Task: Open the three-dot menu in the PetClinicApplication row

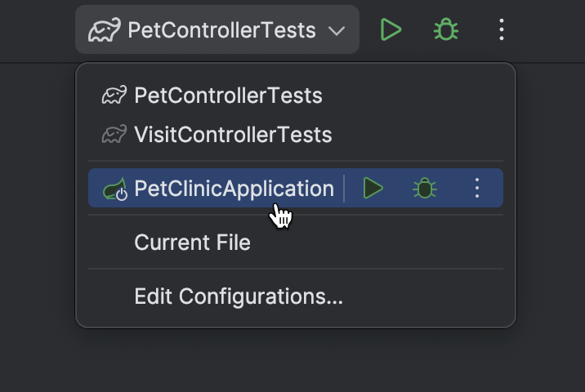Action: coord(478,189)
